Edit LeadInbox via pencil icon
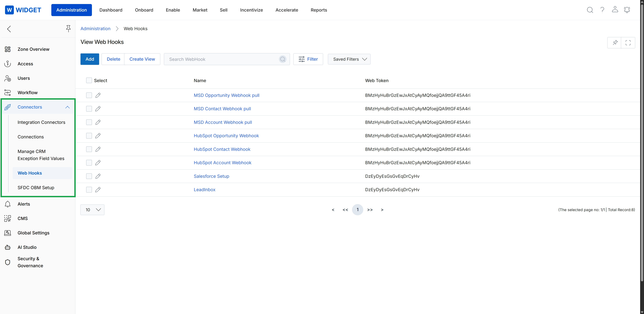The image size is (644, 314). (98, 190)
